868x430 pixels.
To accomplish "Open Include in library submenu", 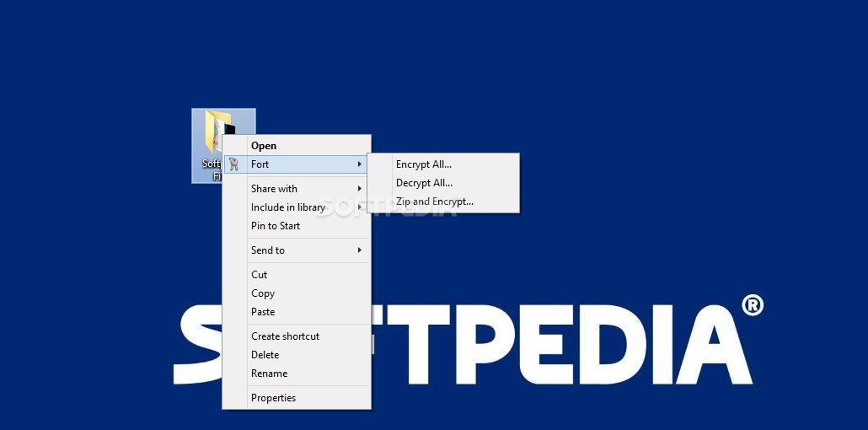I will click(x=296, y=207).
